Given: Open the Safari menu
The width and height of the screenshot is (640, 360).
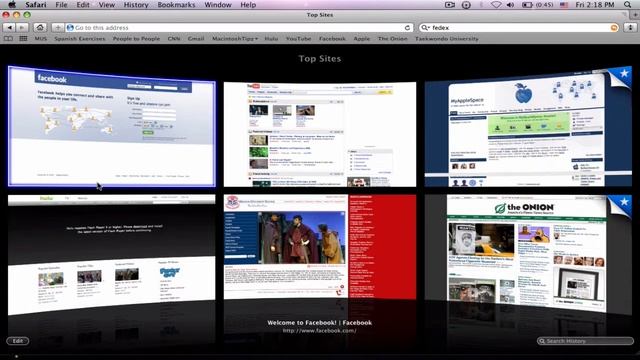Looking at the screenshot, I should (x=36, y=5).
